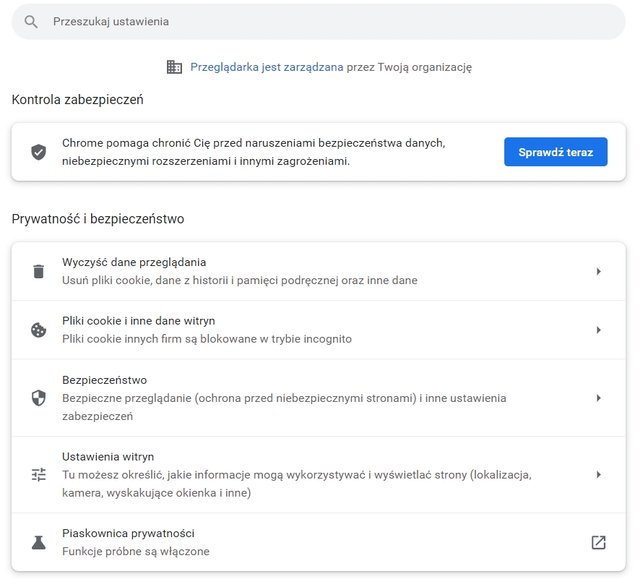Click the trash can icon
The height and width of the screenshot is (587, 643).
[x=39, y=272]
